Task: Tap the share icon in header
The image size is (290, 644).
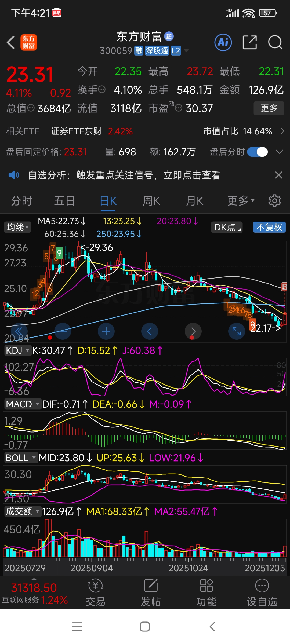Action: (250, 42)
